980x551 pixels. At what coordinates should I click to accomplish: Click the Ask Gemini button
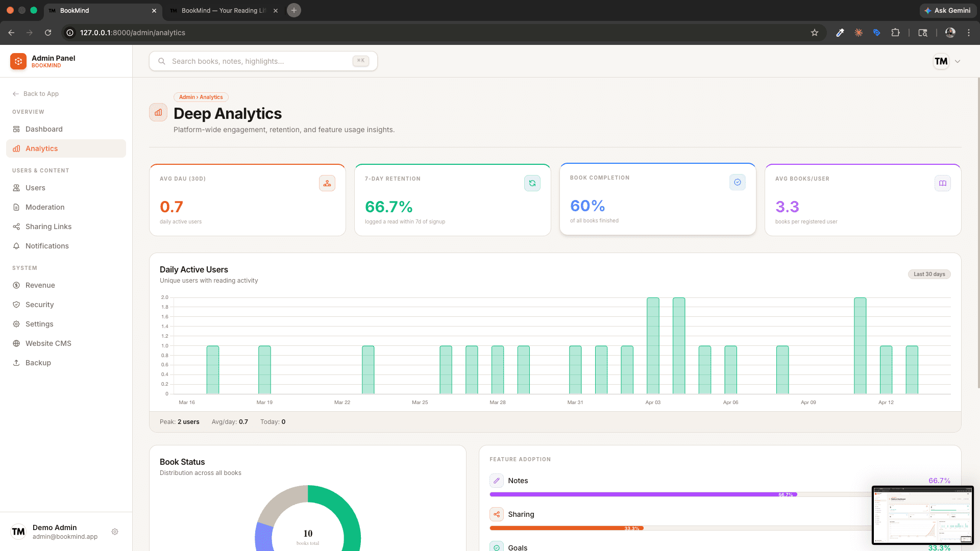[x=948, y=10]
